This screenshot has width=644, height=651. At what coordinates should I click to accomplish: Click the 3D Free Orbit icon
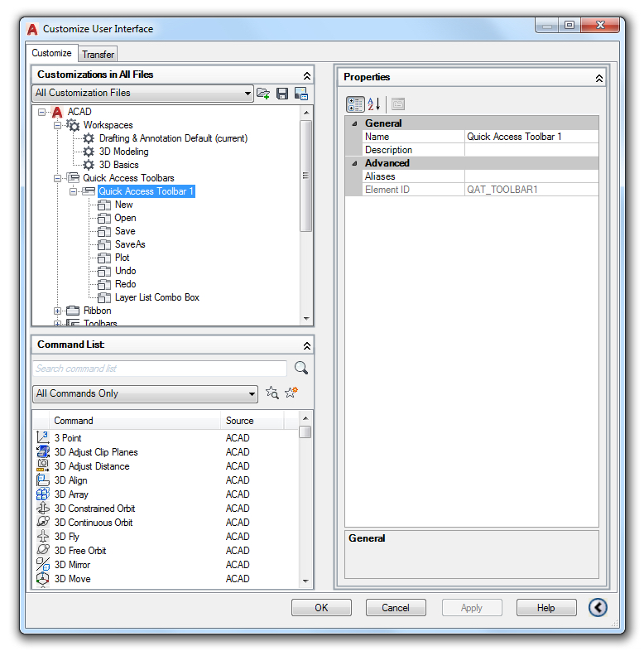(43, 551)
